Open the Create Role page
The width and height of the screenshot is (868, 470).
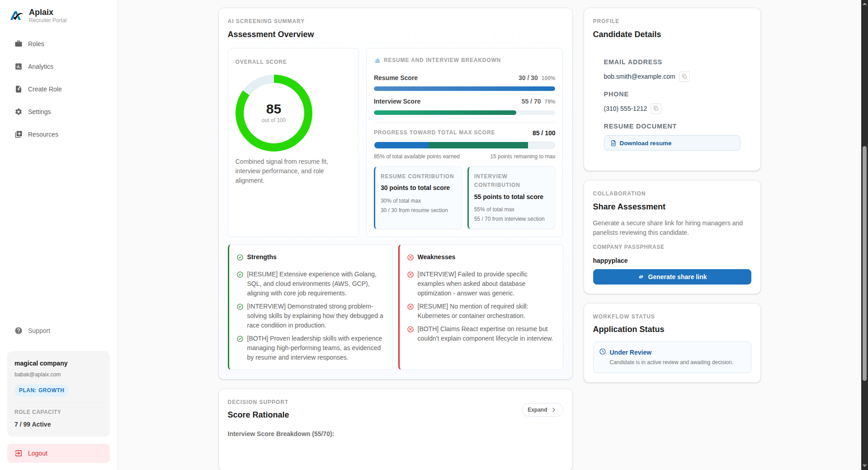point(58,89)
